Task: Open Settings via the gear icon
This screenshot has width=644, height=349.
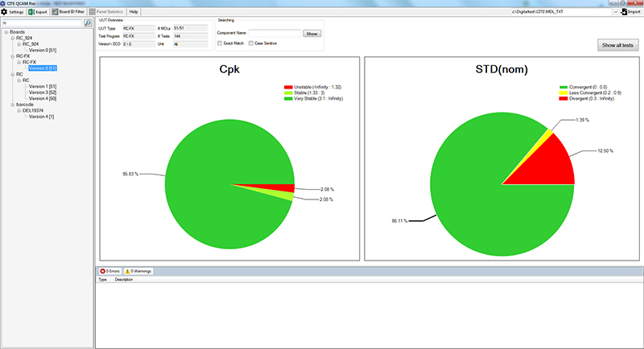Action: [6, 12]
